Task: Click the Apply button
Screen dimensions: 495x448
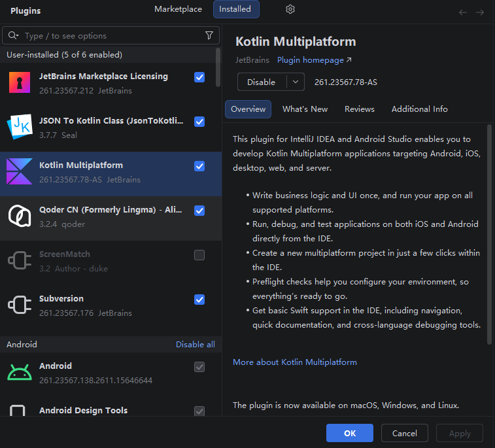Action: point(460,433)
